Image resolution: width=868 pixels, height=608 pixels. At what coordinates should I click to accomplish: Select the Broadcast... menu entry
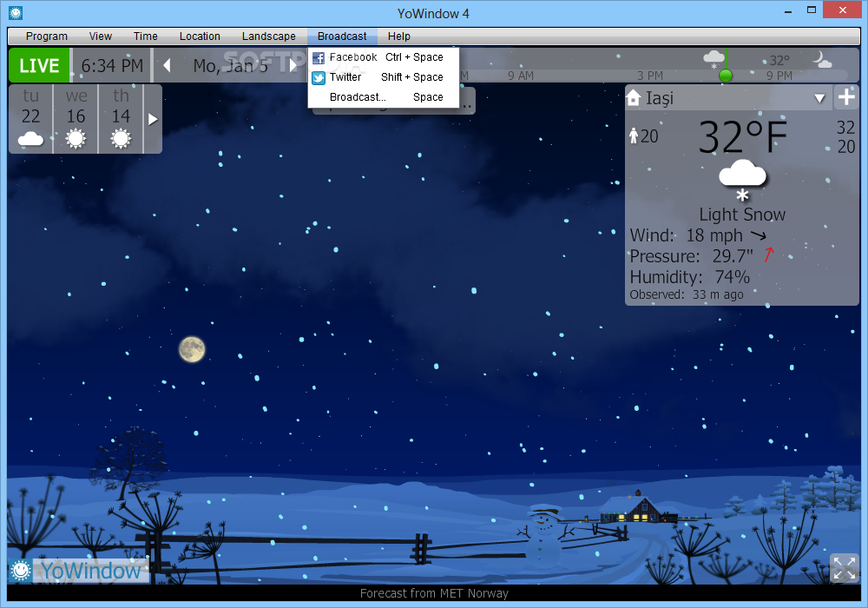coord(383,97)
